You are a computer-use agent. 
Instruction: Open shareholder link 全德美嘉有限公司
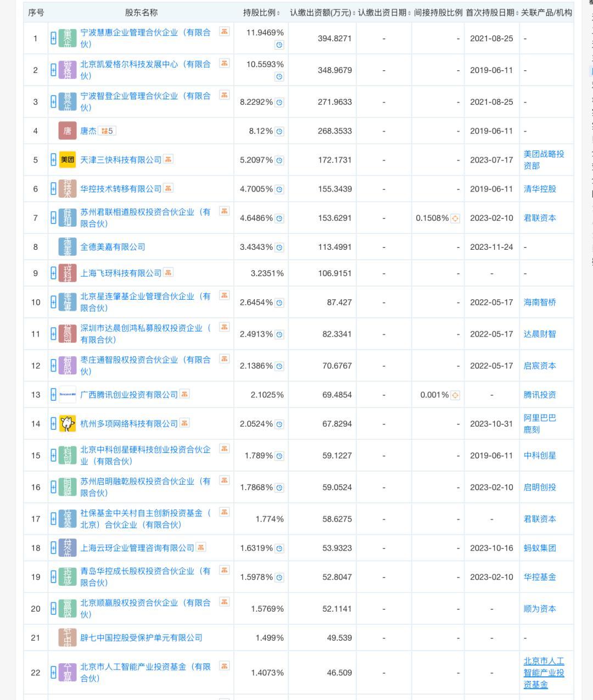pyautogui.click(x=113, y=247)
